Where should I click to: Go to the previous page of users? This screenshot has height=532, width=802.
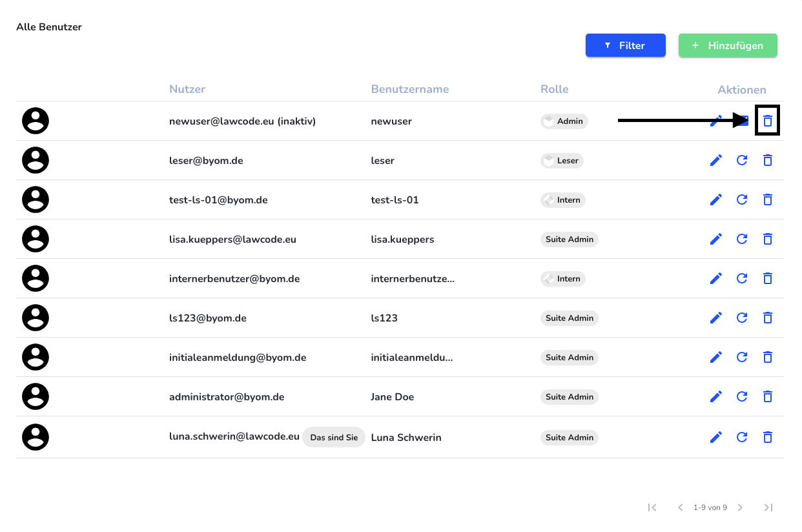tap(680, 507)
